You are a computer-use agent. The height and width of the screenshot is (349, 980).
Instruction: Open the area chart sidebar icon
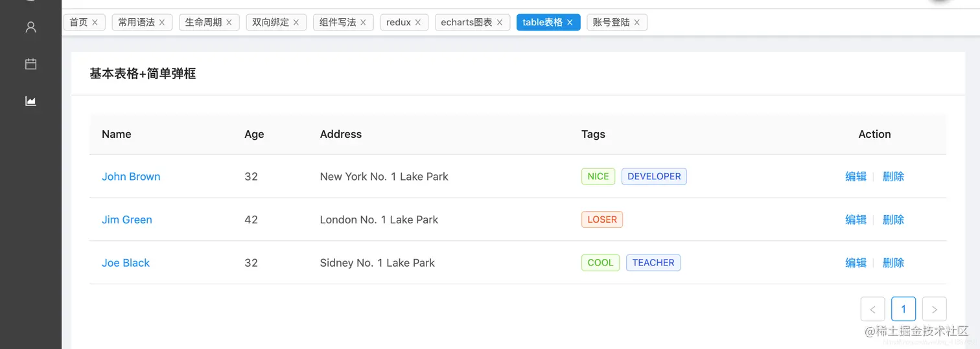30,101
